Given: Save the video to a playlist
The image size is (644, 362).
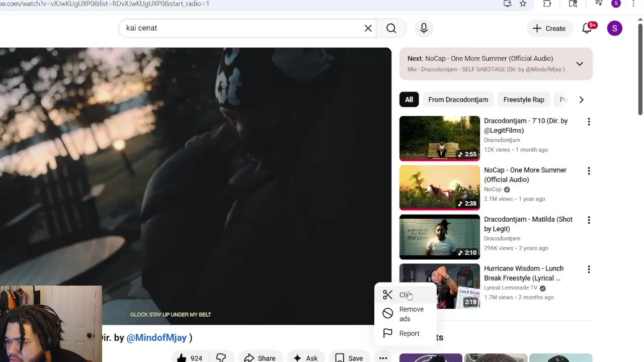Looking at the screenshot, I should [x=349, y=358].
